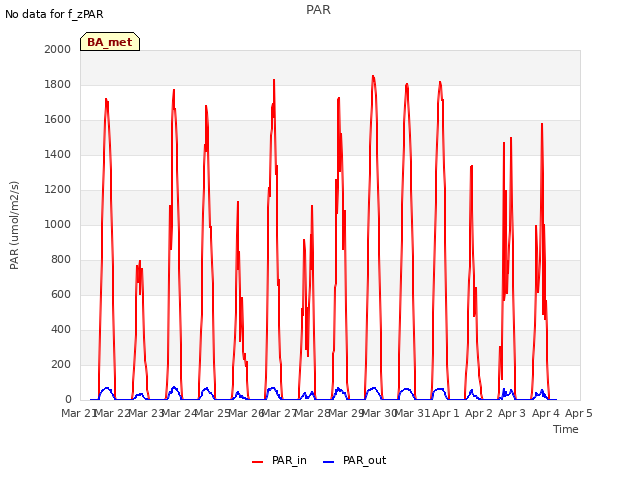The height and width of the screenshot is (480, 640).
Task: Click the 800 y-axis tick label
Action: tap(61, 260)
